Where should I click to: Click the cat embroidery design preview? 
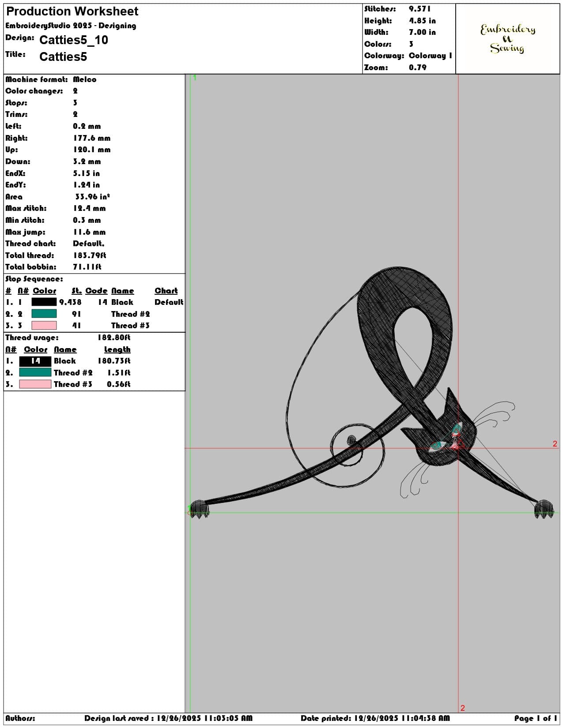click(x=371, y=392)
